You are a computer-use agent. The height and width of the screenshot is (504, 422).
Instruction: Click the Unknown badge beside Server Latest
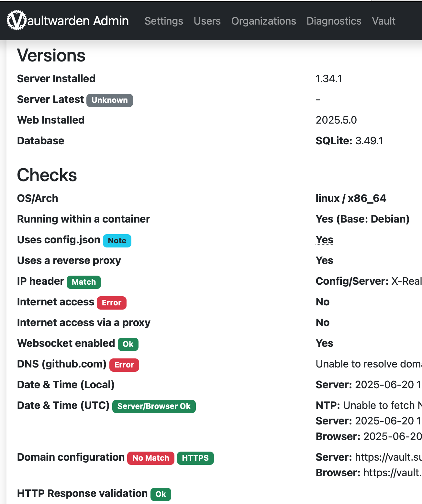(110, 100)
